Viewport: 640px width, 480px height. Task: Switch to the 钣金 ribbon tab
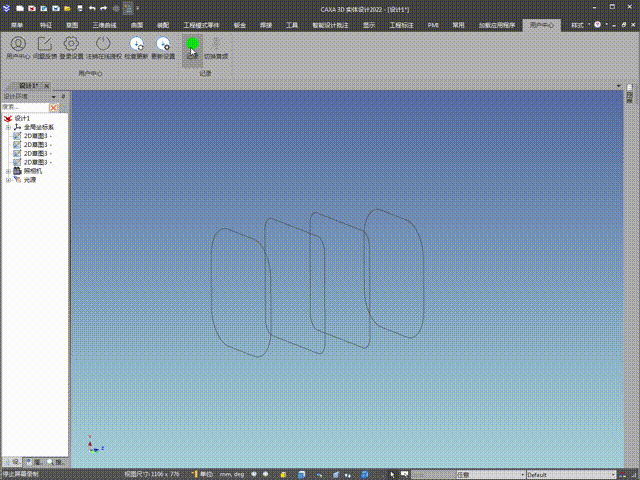point(242,23)
